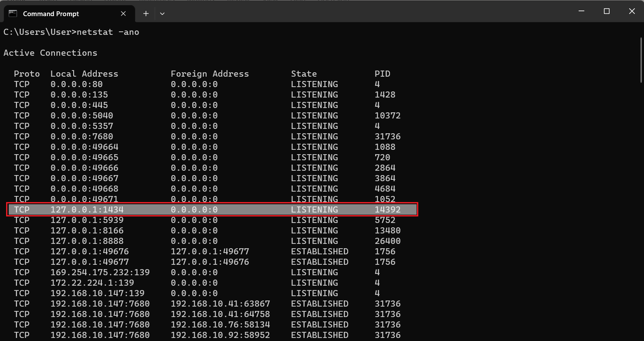Click local address 0.0.0.0:80
The width and height of the screenshot is (644, 341).
tap(77, 84)
